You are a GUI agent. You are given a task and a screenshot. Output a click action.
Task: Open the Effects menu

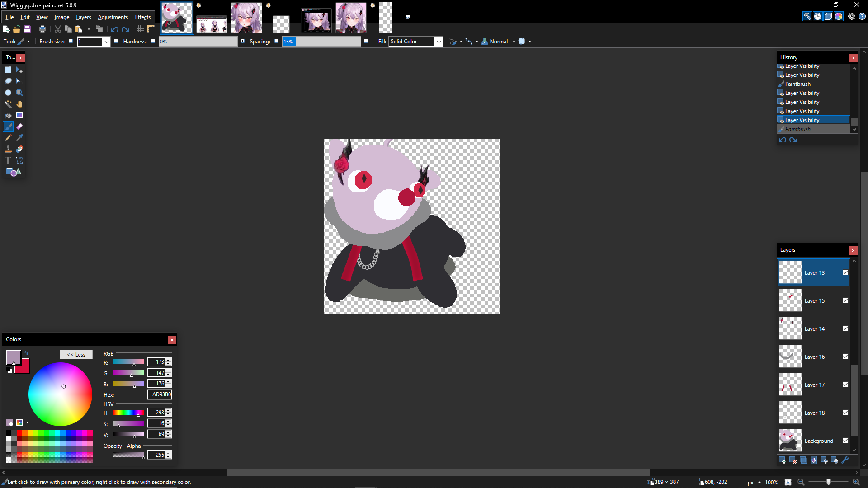tap(142, 17)
